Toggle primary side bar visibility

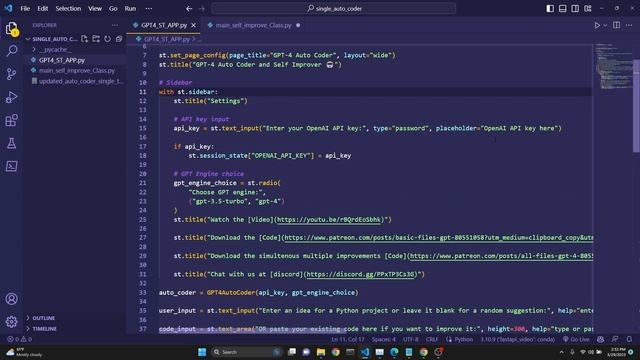click(x=550, y=8)
